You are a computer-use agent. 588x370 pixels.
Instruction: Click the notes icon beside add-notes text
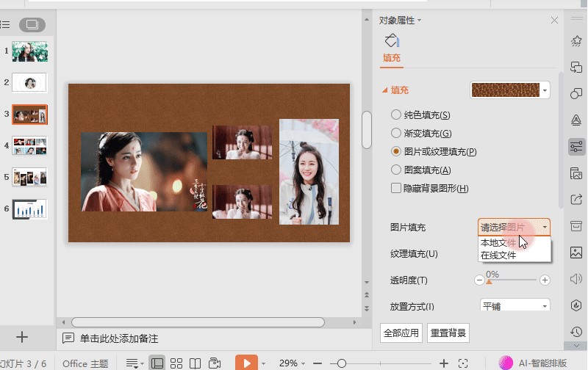click(x=68, y=338)
